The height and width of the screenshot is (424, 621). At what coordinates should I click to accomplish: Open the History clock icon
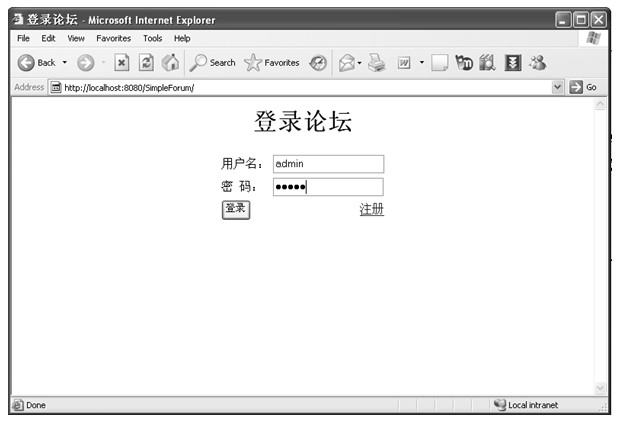click(318, 63)
